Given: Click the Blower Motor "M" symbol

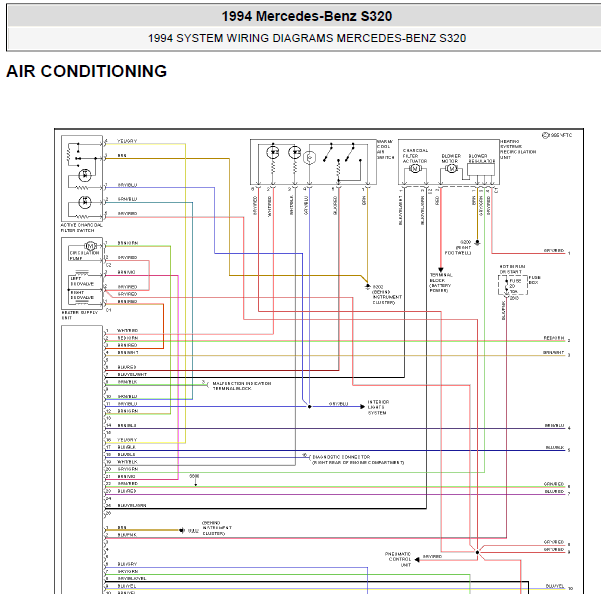Looking at the screenshot, I should [451, 168].
